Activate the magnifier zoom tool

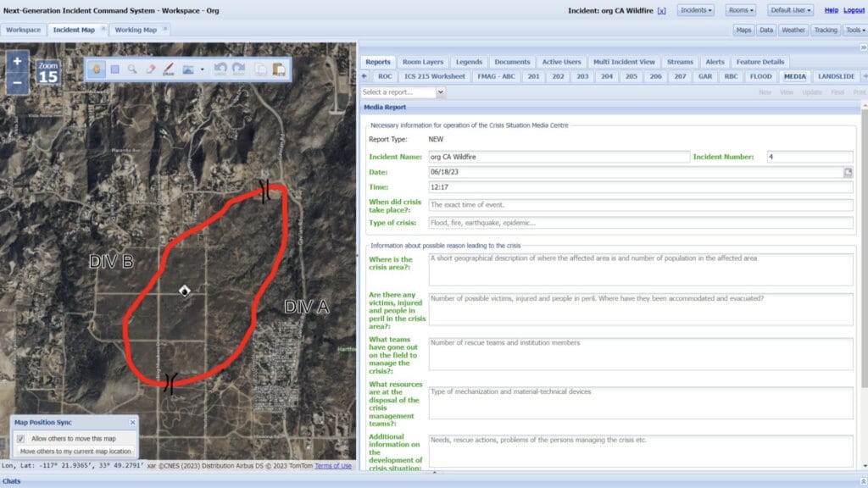click(x=132, y=69)
